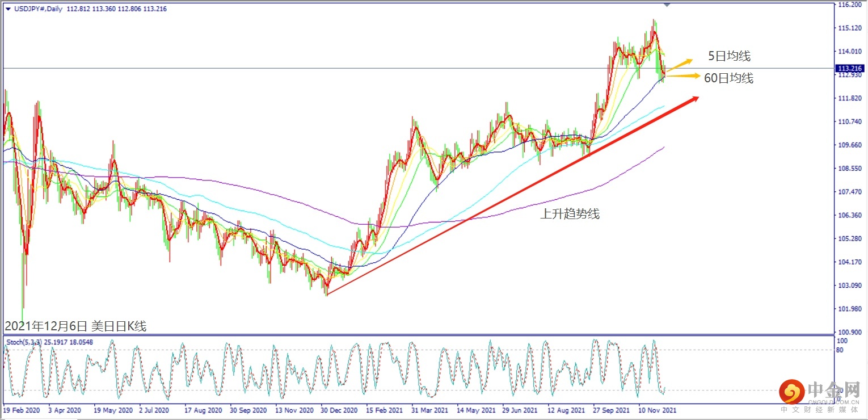Click the 中金网 watermark logo icon
This screenshot has height=420, width=868.
click(793, 392)
